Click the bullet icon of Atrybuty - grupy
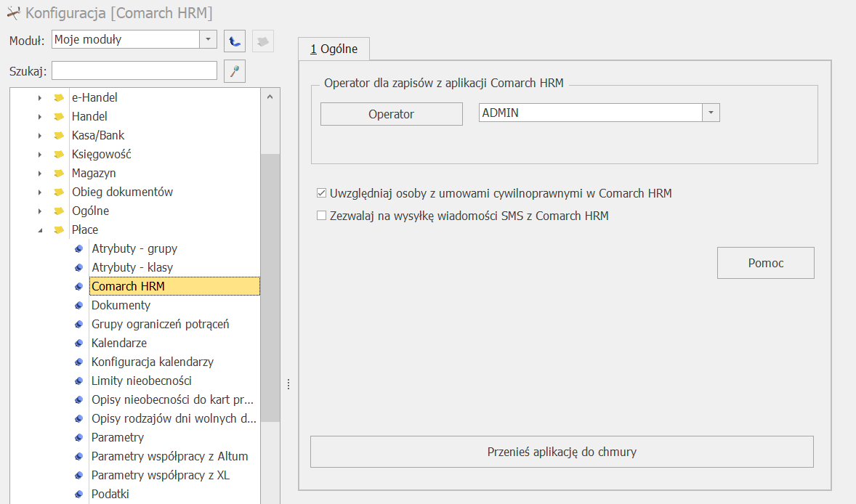This screenshot has width=856, height=504. (x=78, y=248)
